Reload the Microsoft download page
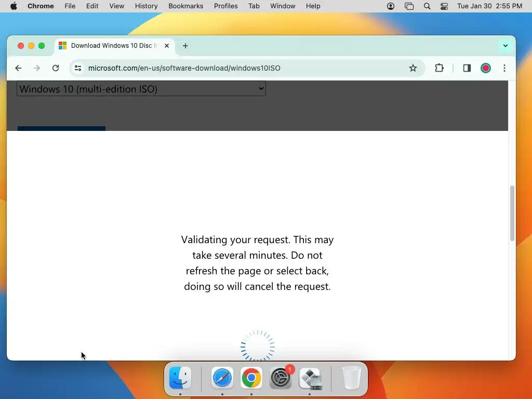532x399 pixels. pyautogui.click(x=56, y=68)
